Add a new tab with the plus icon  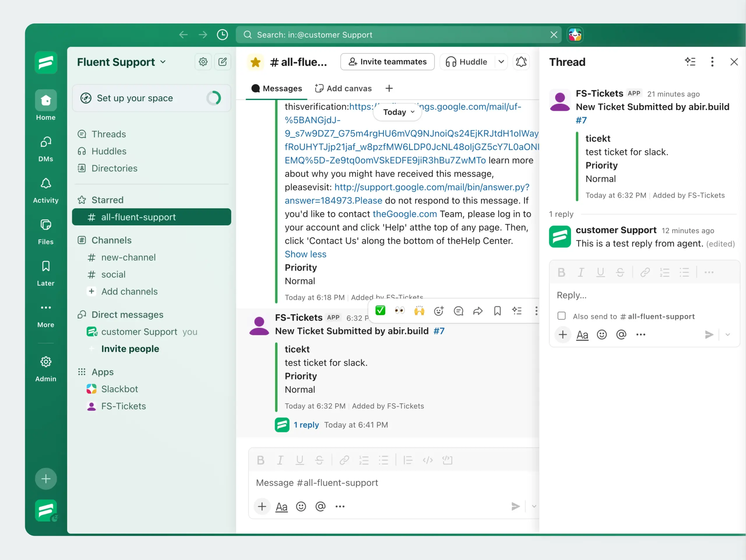pyautogui.click(x=389, y=88)
